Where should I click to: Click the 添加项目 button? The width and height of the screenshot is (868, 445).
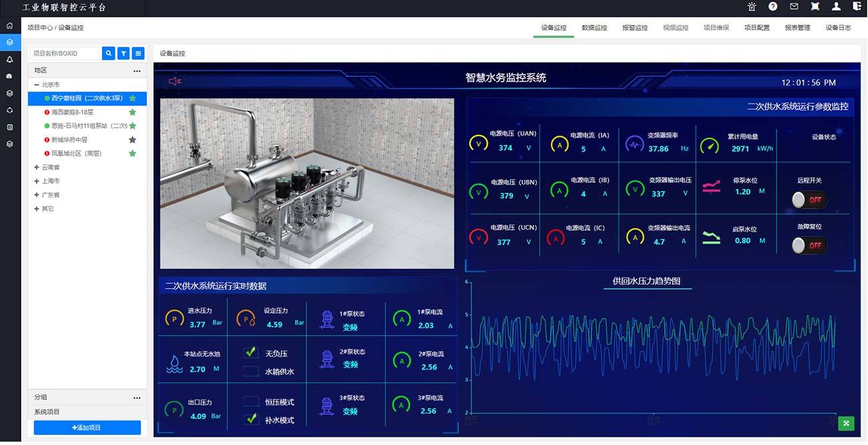[87, 428]
